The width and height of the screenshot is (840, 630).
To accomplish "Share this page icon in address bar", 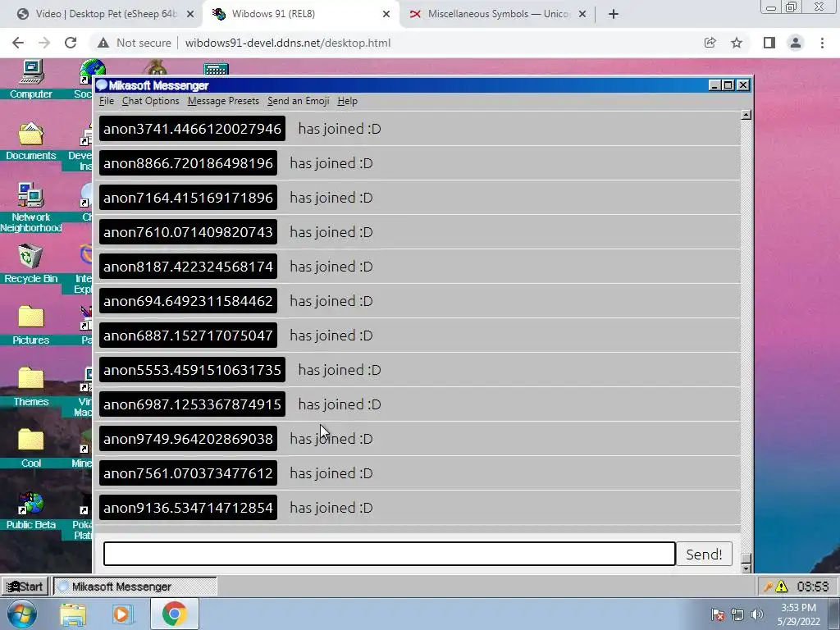I will (x=710, y=43).
